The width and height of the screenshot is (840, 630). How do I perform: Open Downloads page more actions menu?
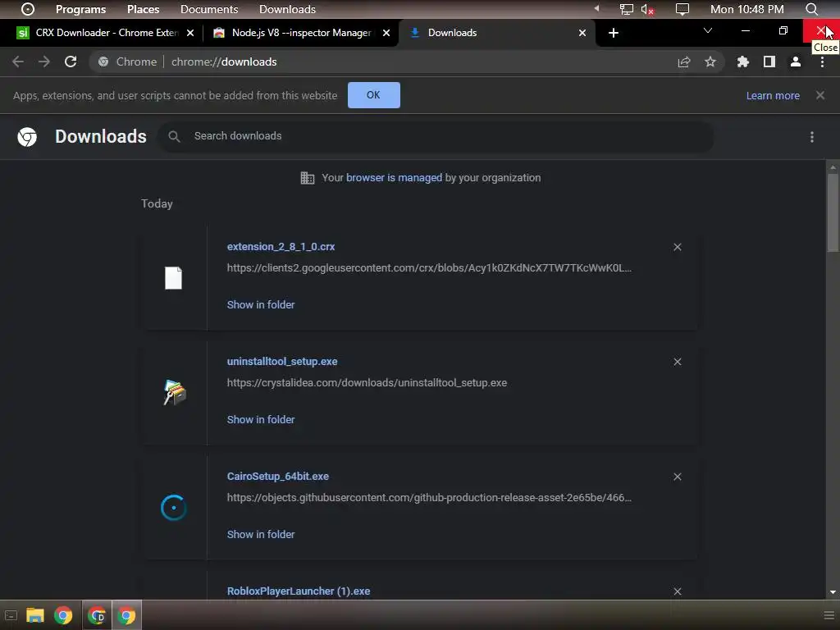812,137
